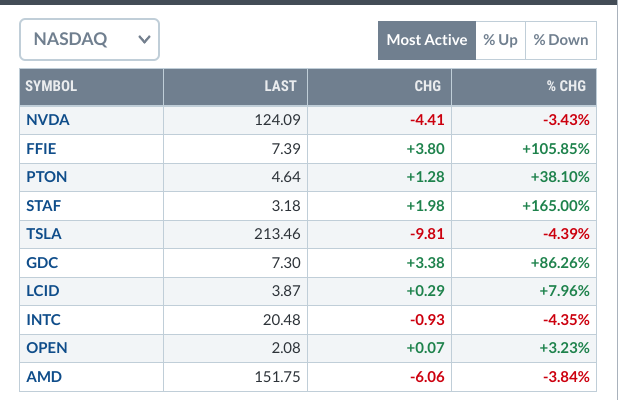The width and height of the screenshot is (618, 400).
Task: Click STAF percent change +165.00%
Action: [556, 206]
